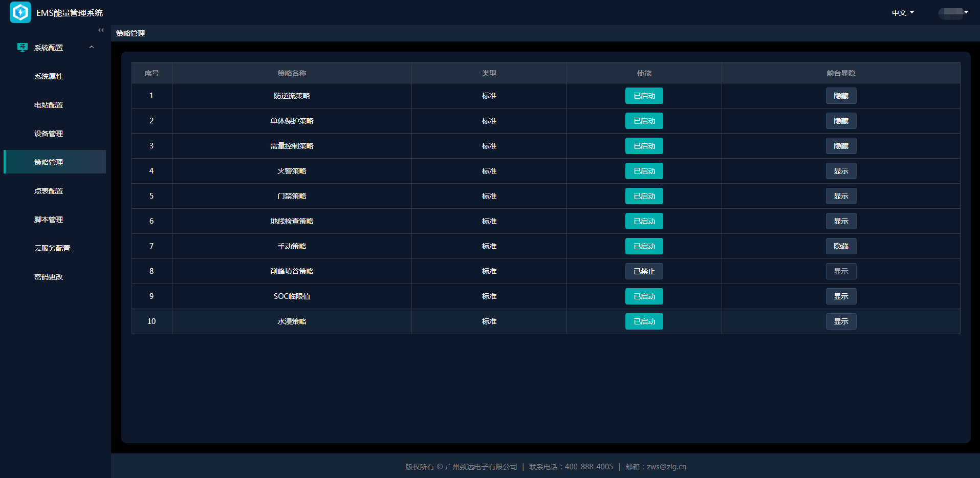Toggle 已启动 for 门禁策略
980x478 pixels.
[644, 196]
